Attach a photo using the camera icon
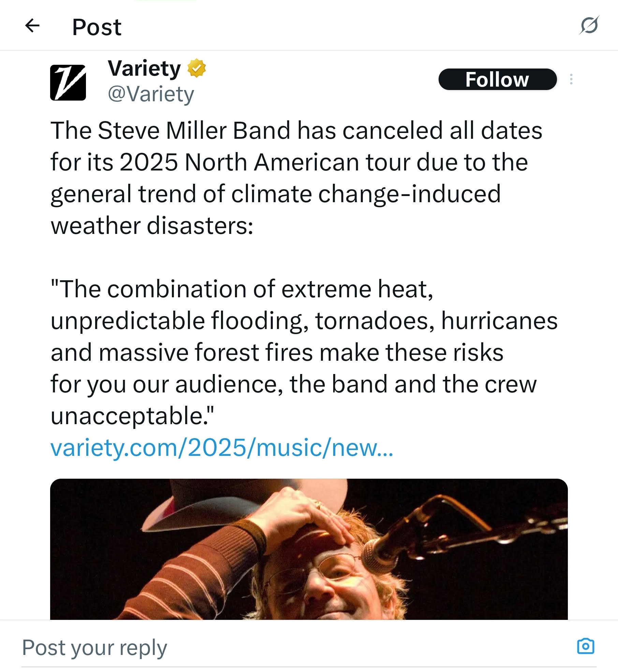The image size is (618, 672). coord(586,646)
